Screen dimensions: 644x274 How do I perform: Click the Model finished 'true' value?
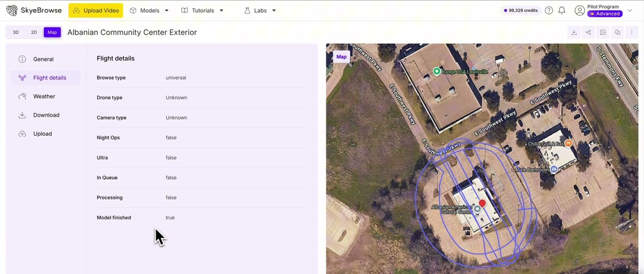click(x=170, y=218)
